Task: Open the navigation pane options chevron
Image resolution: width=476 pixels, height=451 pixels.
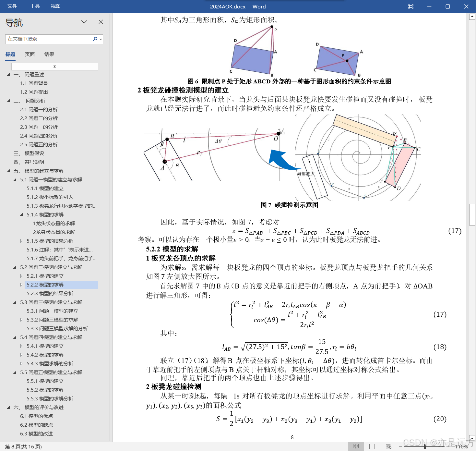Action: pos(84,22)
